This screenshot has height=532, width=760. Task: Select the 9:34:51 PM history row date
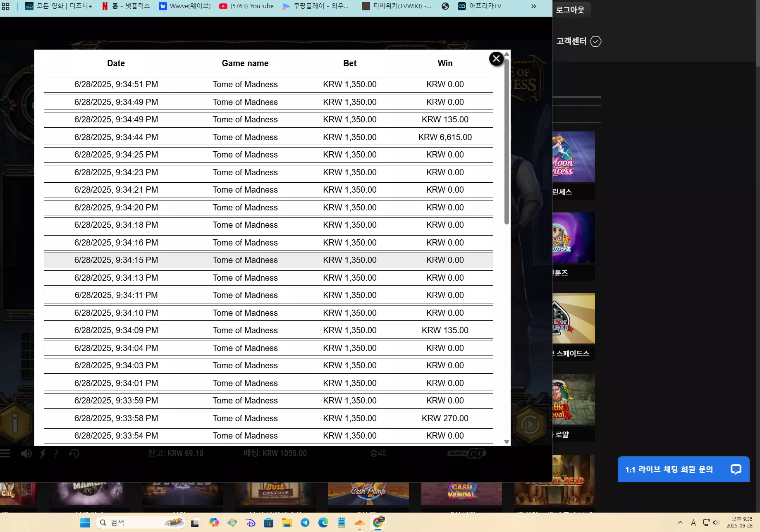point(116,84)
